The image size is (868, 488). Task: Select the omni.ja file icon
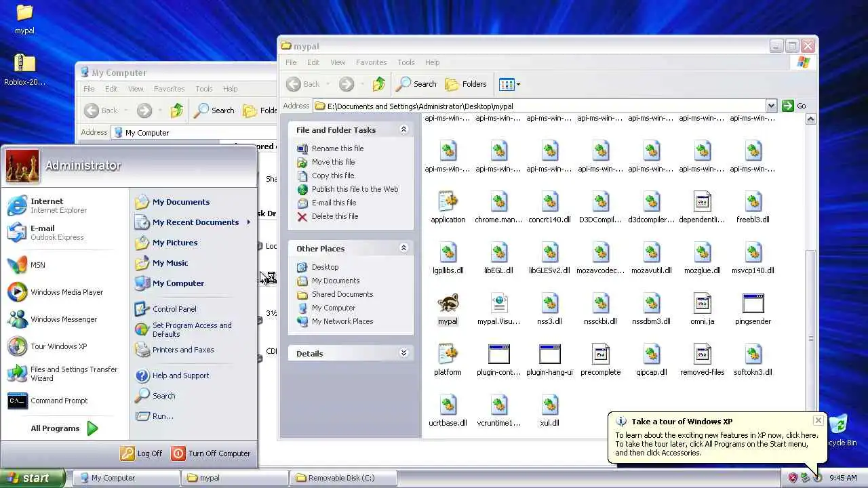tap(702, 303)
